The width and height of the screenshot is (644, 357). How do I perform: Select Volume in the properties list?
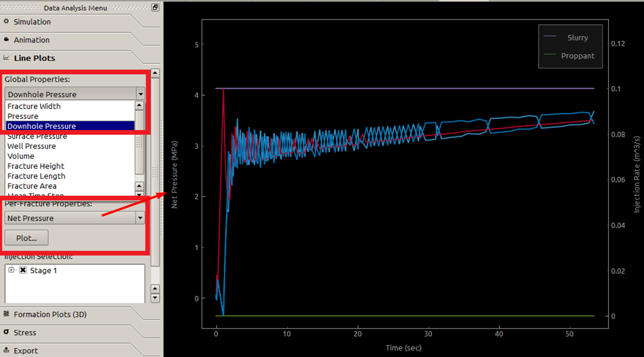click(x=70, y=156)
